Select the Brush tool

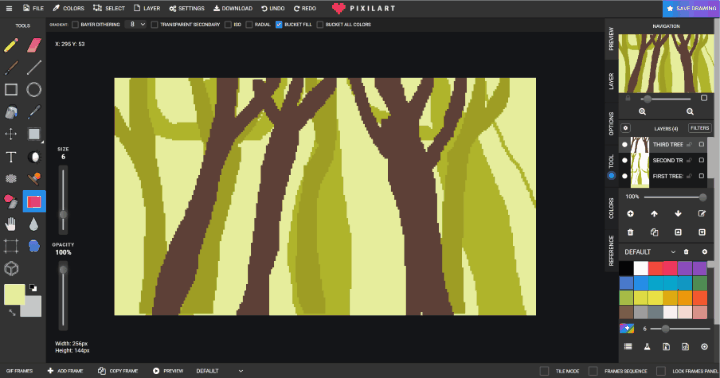tap(11, 68)
